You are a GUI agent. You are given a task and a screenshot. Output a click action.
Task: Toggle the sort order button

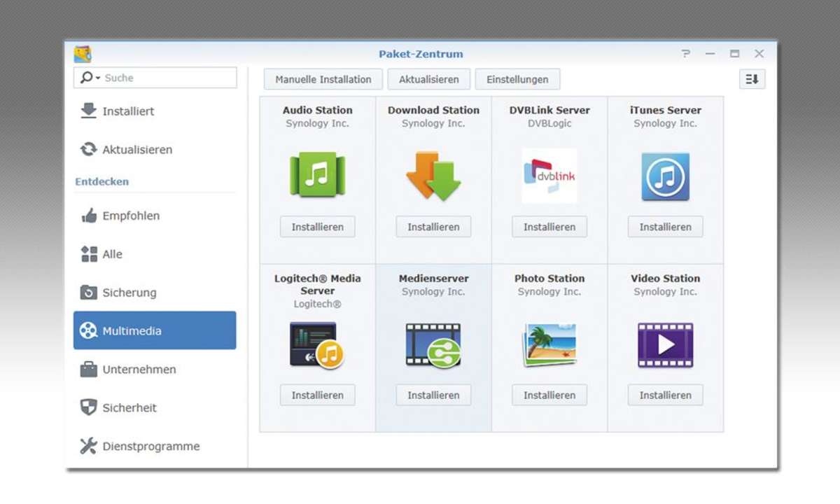(752, 79)
